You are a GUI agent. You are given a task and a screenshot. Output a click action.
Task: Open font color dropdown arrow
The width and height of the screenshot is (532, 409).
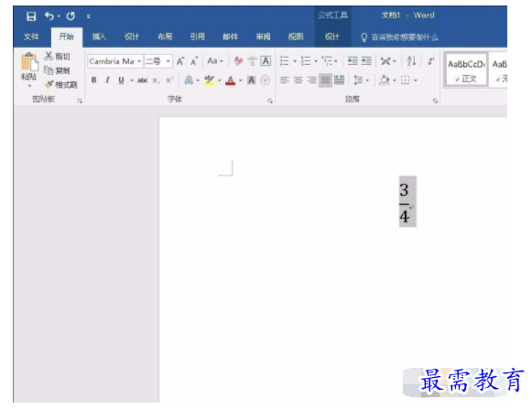click(241, 81)
